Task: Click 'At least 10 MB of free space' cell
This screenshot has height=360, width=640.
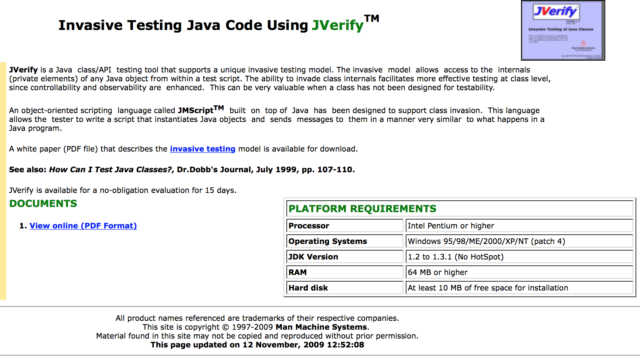Action: coord(519,288)
